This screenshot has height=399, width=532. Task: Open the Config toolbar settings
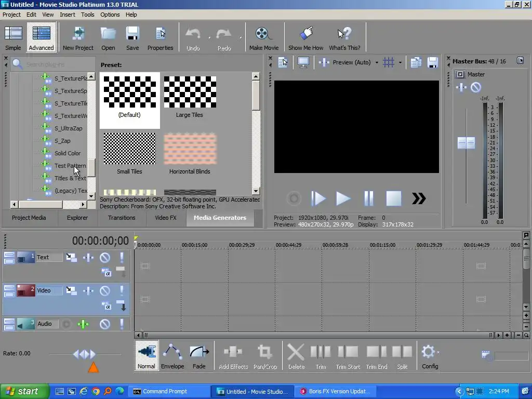430,355
